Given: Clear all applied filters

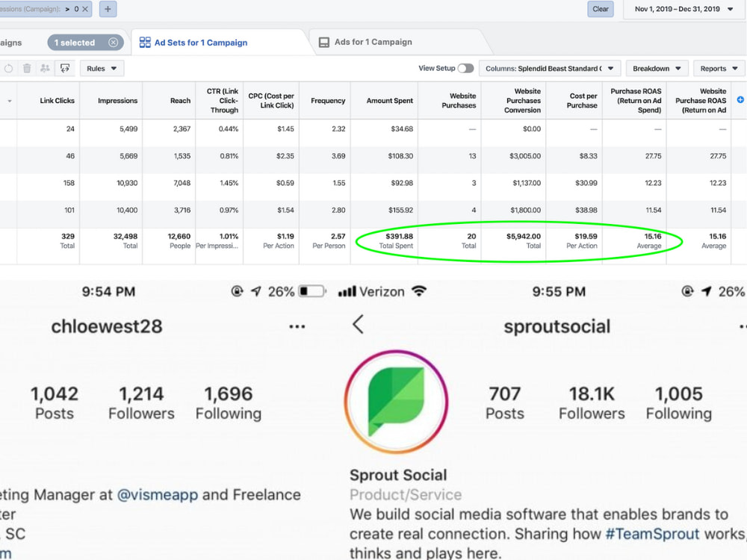Looking at the screenshot, I should tap(601, 9).
